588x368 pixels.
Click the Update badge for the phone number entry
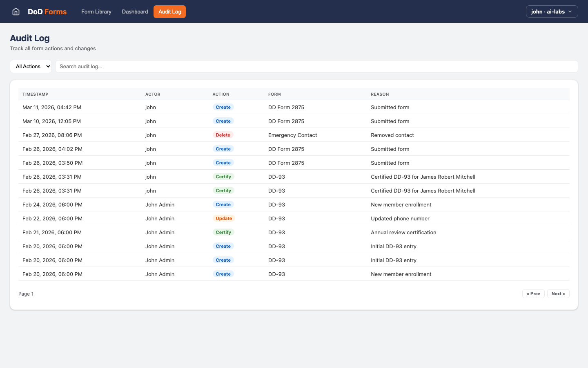point(223,218)
